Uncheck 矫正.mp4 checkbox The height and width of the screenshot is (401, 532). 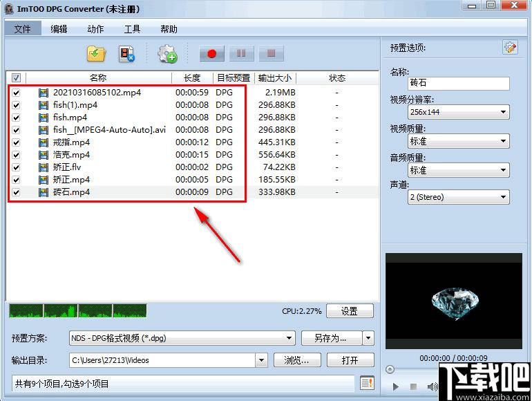coord(16,180)
